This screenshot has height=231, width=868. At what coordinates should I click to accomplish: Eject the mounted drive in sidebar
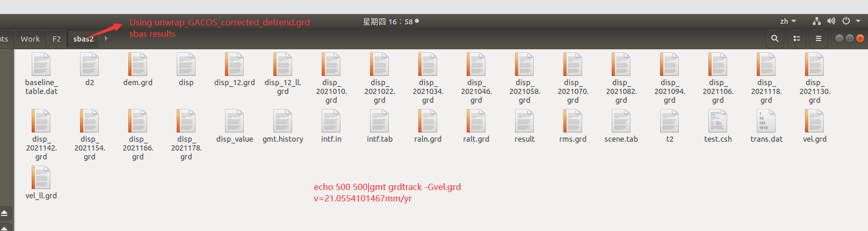tap(4, 214)
